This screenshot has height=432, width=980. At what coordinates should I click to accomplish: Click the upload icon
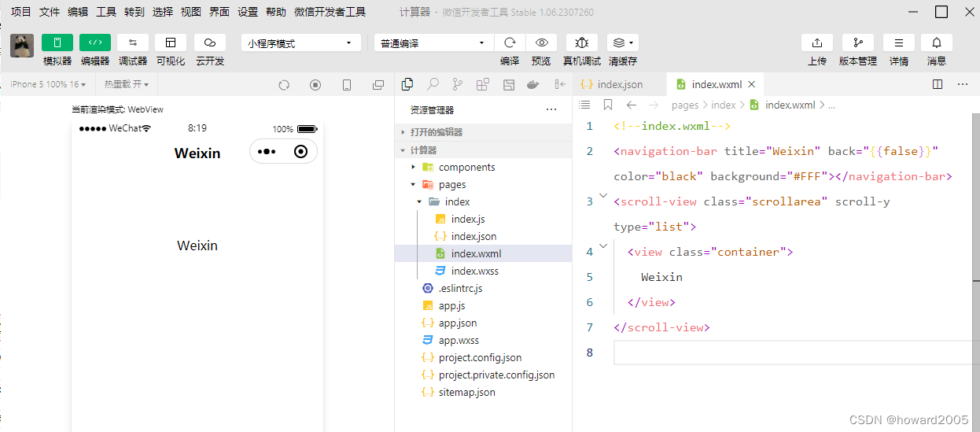[817, 42]
